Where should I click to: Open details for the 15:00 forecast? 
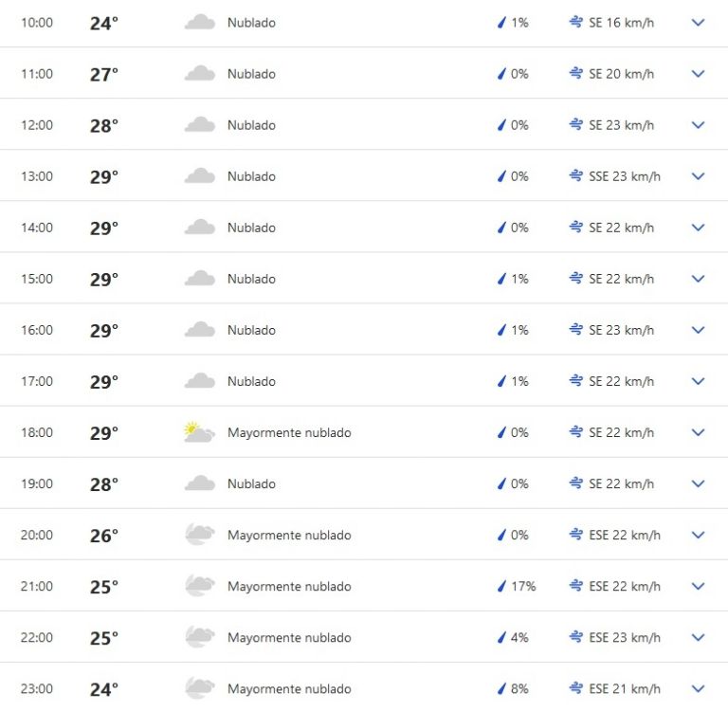(x=699, y=279)
